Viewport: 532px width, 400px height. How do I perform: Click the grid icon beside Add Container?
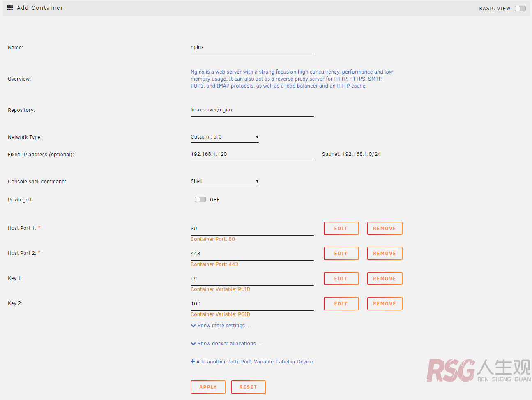10,8
